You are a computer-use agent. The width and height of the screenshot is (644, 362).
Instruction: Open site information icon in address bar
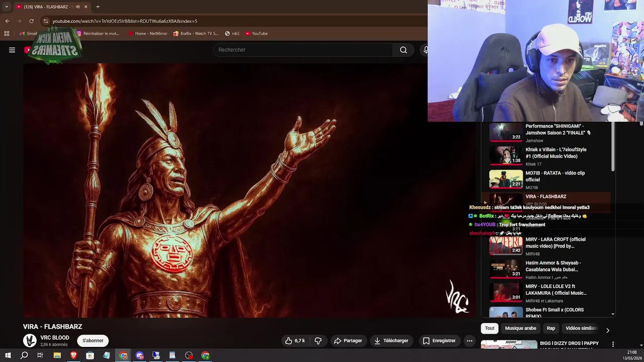tap(45, 21)
